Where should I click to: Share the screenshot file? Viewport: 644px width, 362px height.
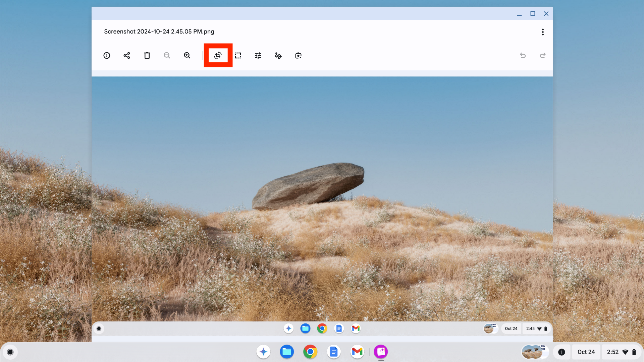127,56
